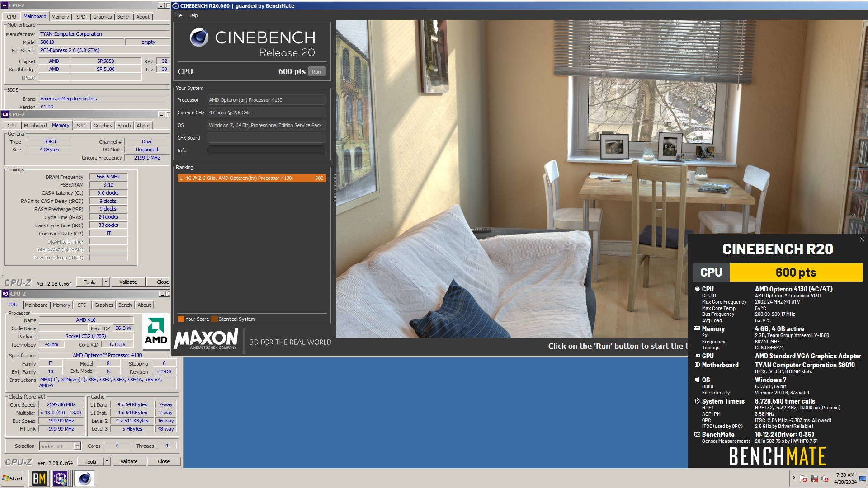Switch to Bench tab in CPU CPU-Z window

pos(125,305)
